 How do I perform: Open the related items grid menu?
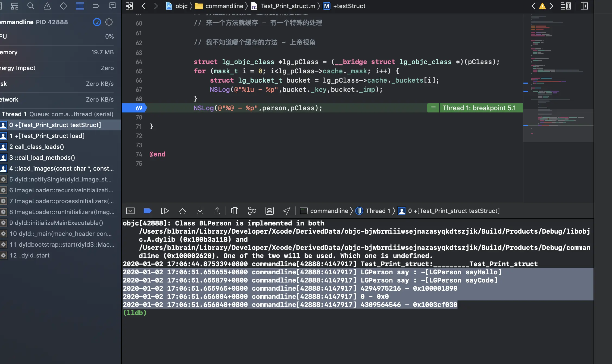pyautogui.click(x=129, y=6)
